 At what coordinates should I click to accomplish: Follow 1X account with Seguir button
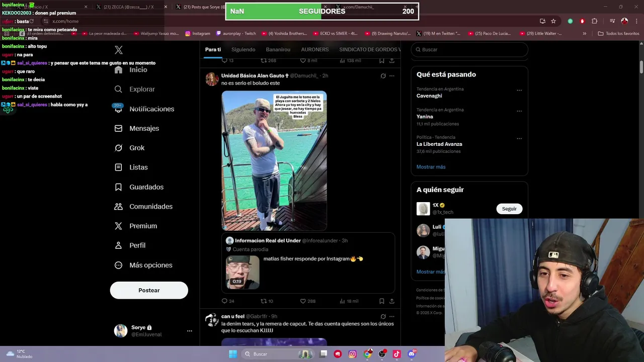click(509, 209)
